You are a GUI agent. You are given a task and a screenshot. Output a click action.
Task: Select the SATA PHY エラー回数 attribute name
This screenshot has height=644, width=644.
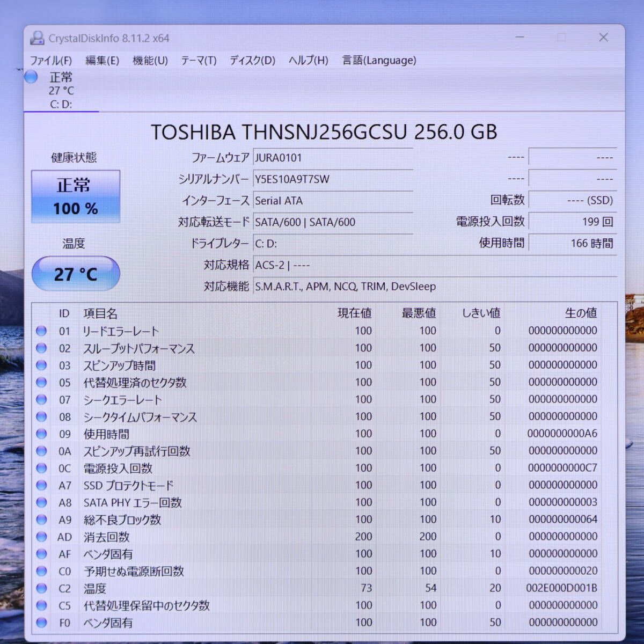pos(133,503)
